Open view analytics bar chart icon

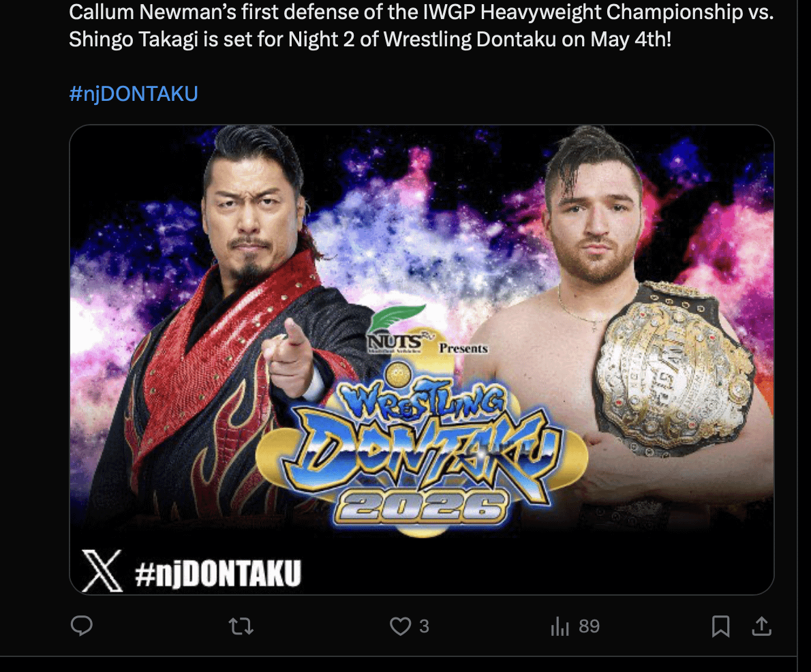point(560,626)
